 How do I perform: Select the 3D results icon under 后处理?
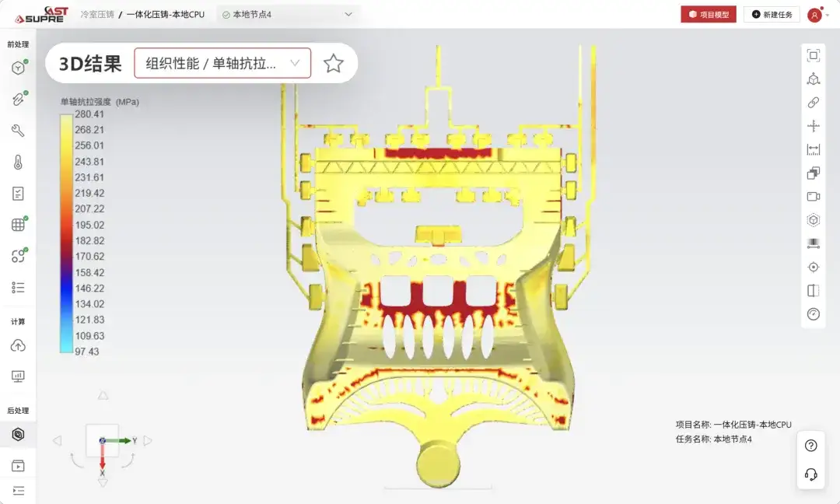point(18,434)
